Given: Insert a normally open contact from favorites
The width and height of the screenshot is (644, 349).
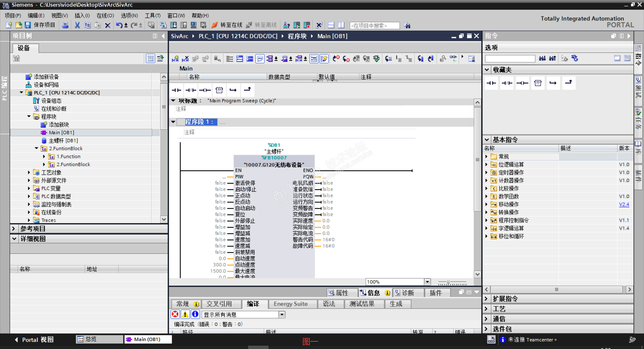Looking at the screenshot, I should pyautogui.click(x=491, y=83).
